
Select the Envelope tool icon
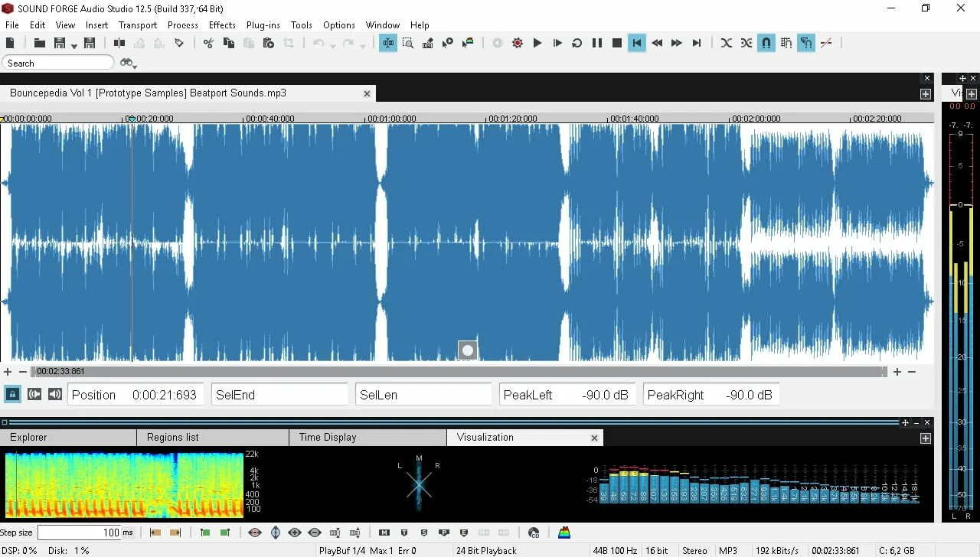(x=468, y=44)
